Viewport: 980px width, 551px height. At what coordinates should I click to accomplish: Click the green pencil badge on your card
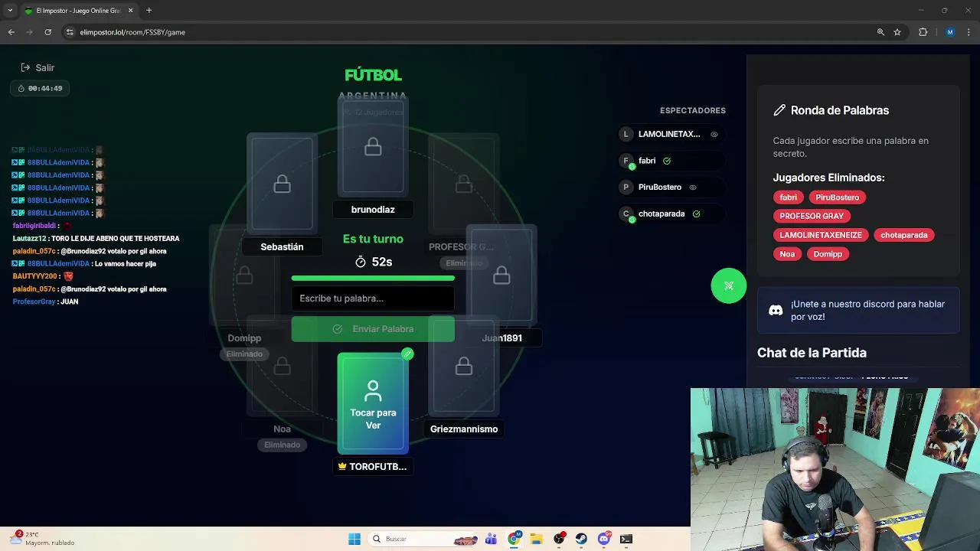(407, 354)
